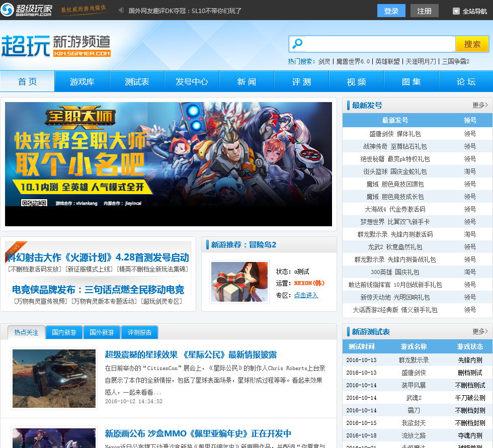Click the SGamer logo in top bar
The width and height of the screenshot is (493, 448).
click(x=26, y=10)
